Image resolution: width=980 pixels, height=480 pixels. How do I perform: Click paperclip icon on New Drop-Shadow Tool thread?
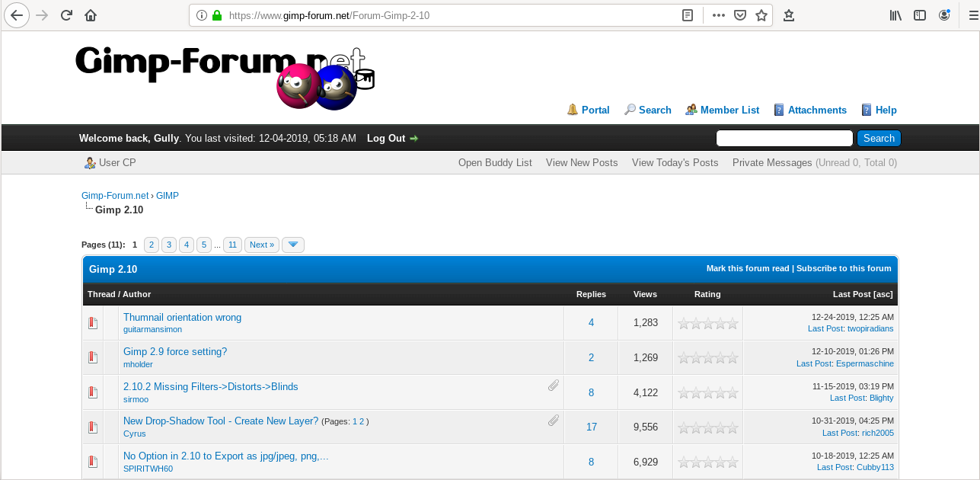tap(554, 420)
